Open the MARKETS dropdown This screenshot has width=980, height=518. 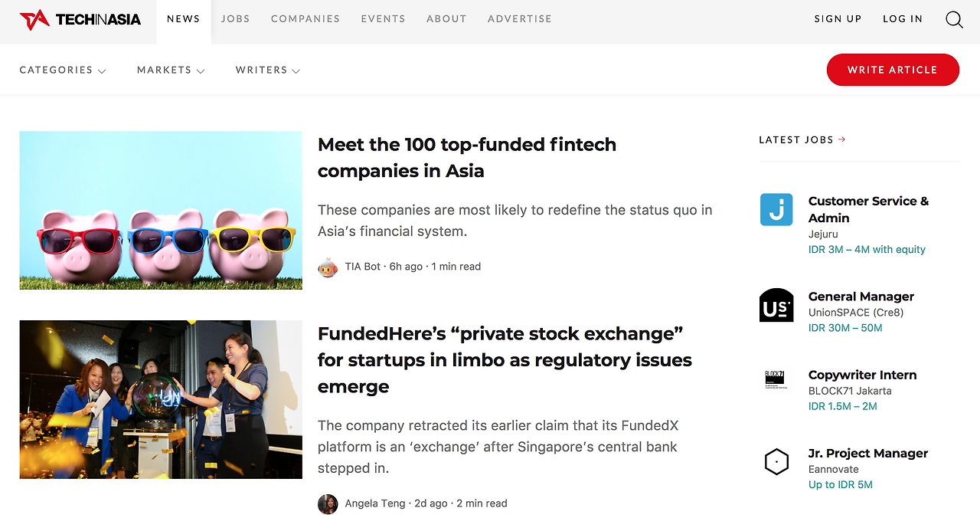[x=170, y=70]
